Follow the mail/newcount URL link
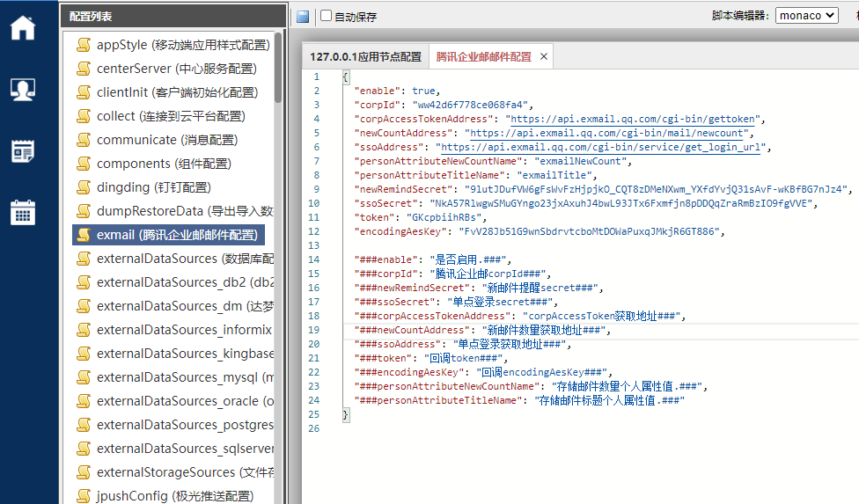Image resolution: width=859 pixels, height=504 pixels. tap(607, 133)
